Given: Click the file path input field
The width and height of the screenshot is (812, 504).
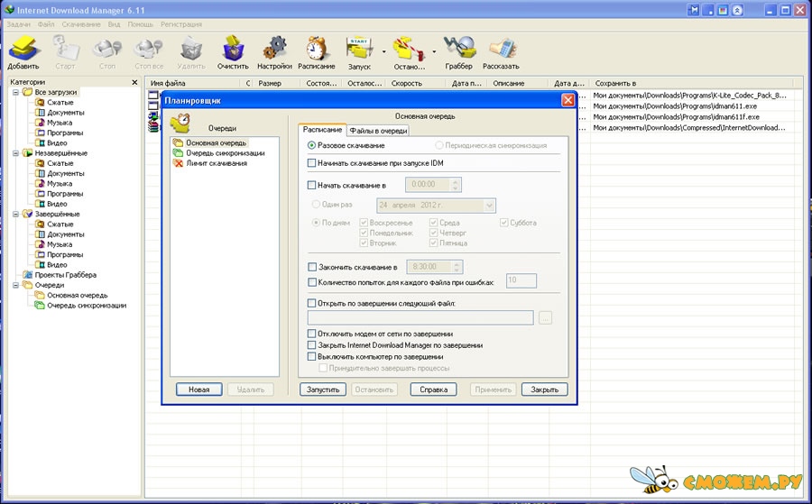Looking at the screenshot, I should click(x=420, y=317).
